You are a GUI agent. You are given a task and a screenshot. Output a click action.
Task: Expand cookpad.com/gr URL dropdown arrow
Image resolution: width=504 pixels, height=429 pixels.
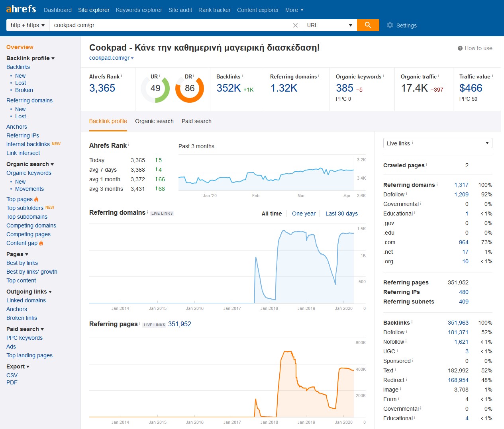pyautogui.click(x=132, y=58)
